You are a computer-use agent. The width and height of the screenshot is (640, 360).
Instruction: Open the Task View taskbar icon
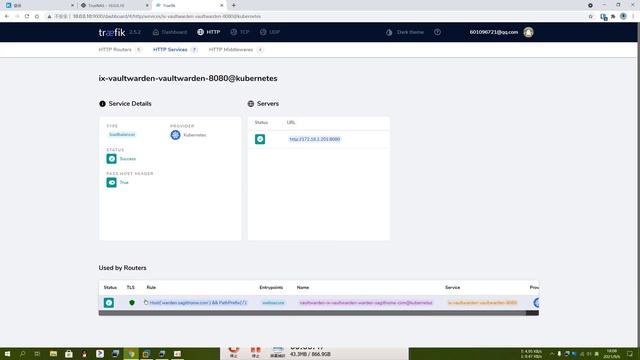(37, 354)
